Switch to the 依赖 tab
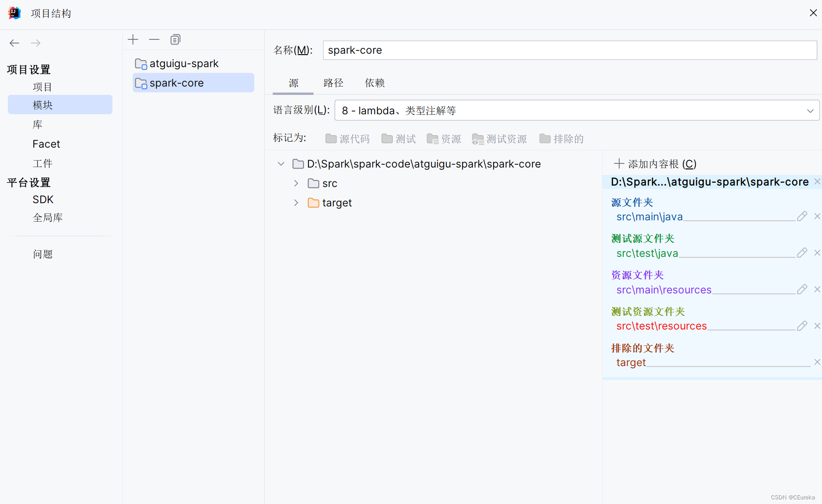Viewport: 822px width, 504px height. 375,83
